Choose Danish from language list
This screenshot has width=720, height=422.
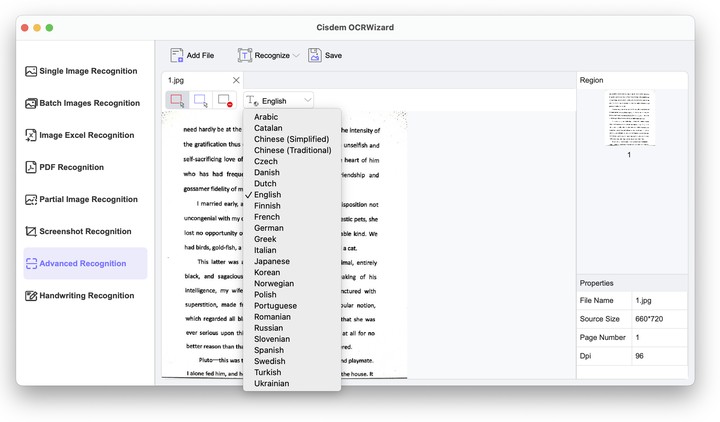(292, 172)
